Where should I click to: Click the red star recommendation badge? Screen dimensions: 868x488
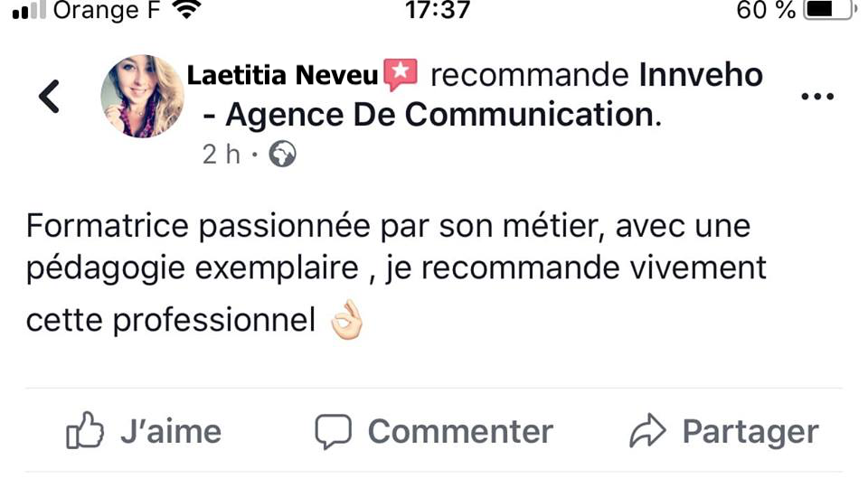coord(401,75)
